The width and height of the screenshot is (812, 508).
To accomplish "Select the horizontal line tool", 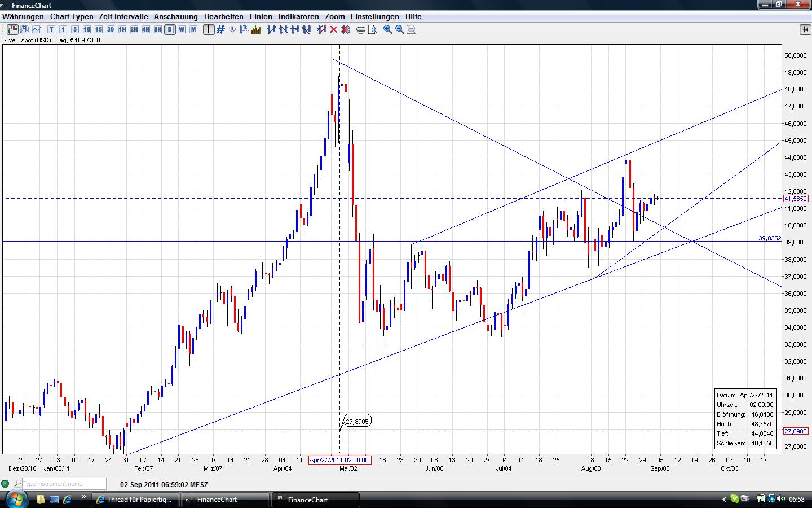I will point(295,29).
